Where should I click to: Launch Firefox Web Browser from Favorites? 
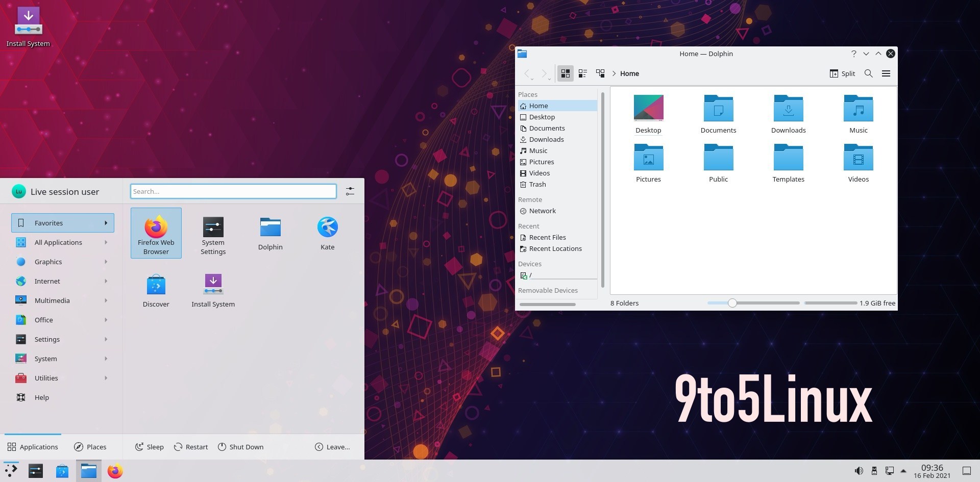(156, 233)
